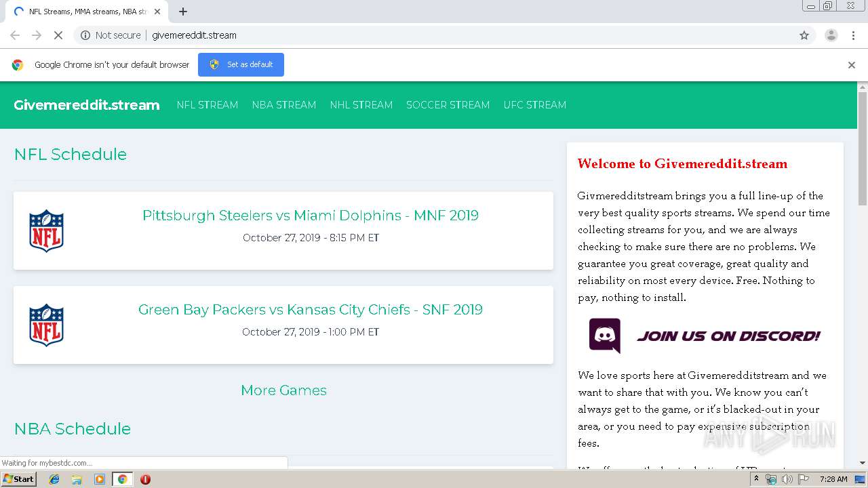The width and height of the screenshot is (868, 488).
Task: Show hidden system tray icons arrow
Action: [x=756, y=479]
